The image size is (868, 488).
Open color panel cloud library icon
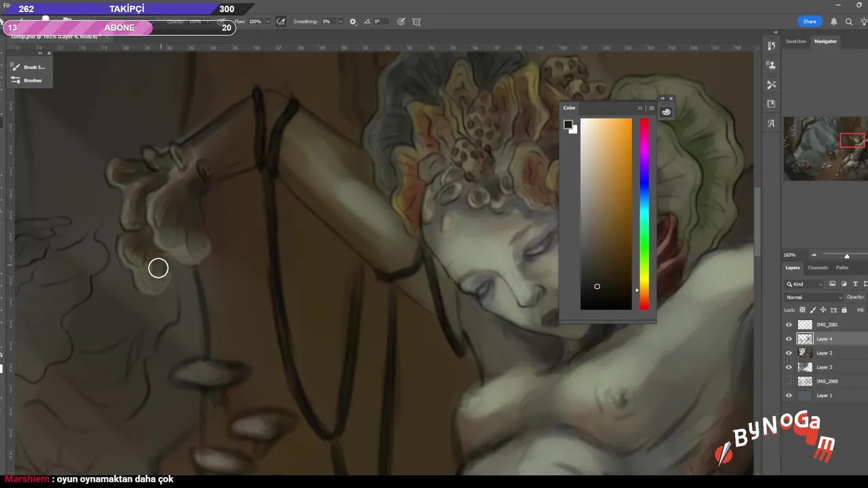(666, 112)
